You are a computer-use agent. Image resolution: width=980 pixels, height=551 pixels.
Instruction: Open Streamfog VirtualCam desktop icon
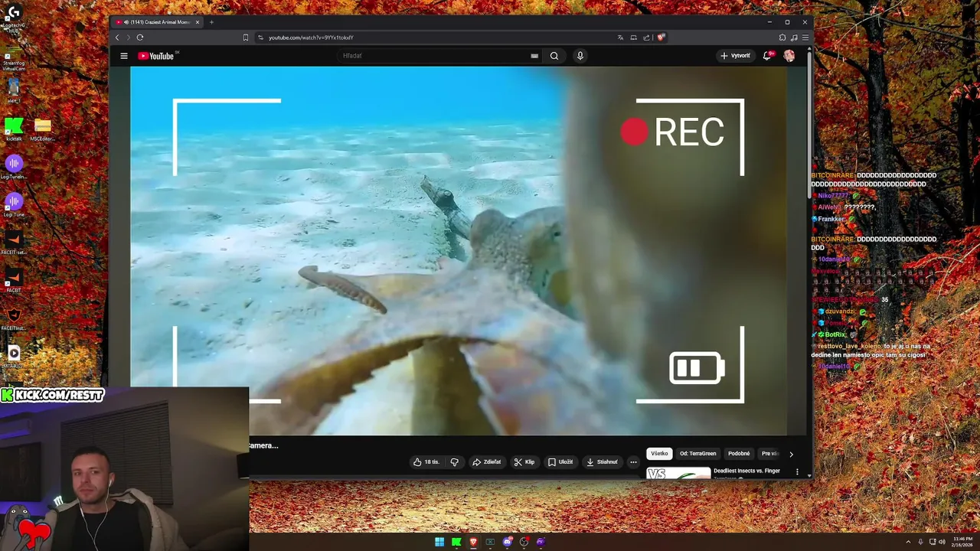[14, 60]
